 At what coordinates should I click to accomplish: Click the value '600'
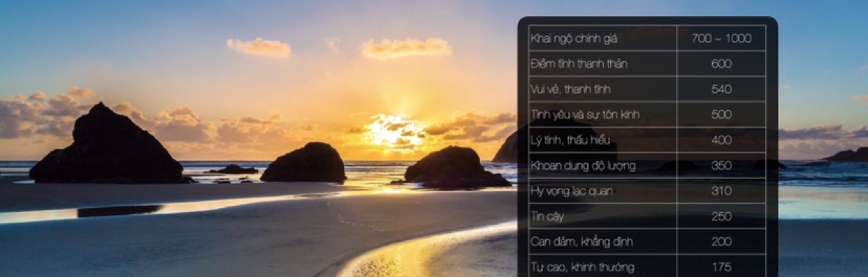(721, 63)
